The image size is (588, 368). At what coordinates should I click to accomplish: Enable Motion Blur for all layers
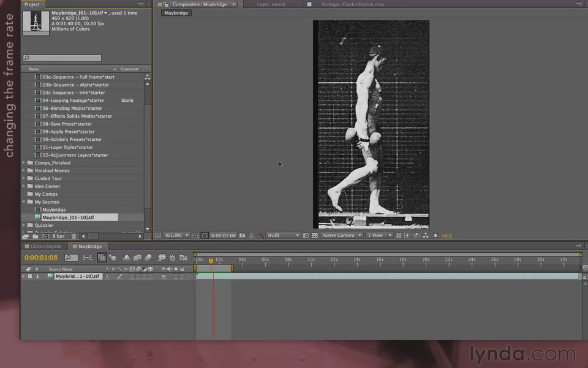(x=148, y=258)
